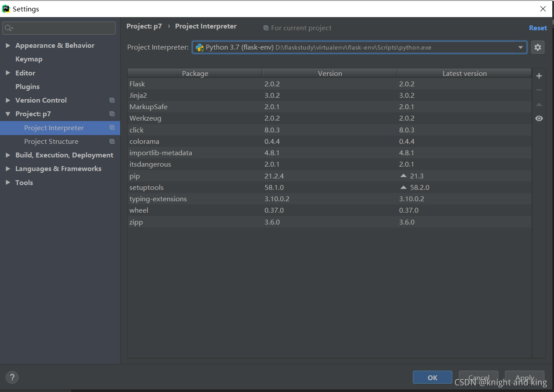Expand Appearance & Behavior section
The width and height of the screenshot is (554, 392).
[x=8, y=46]
